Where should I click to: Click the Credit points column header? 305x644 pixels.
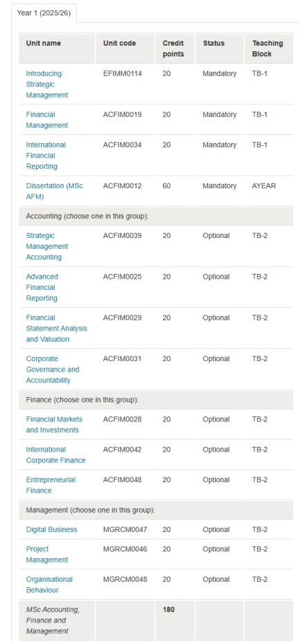[173, 48]
